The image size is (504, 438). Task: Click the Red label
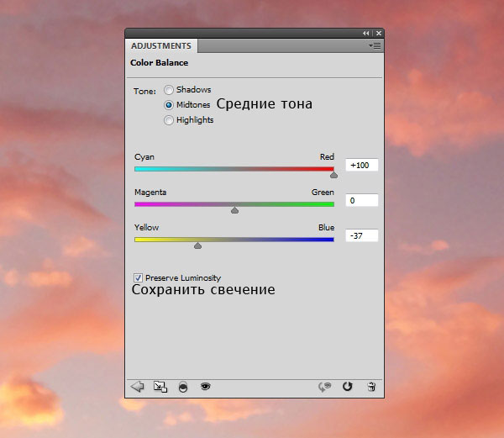327,156
